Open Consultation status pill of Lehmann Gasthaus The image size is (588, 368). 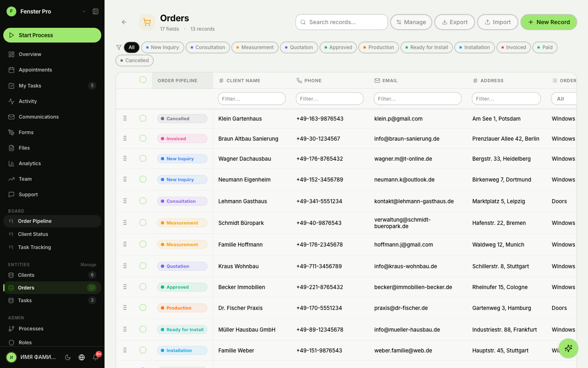[x=182, y=201]
